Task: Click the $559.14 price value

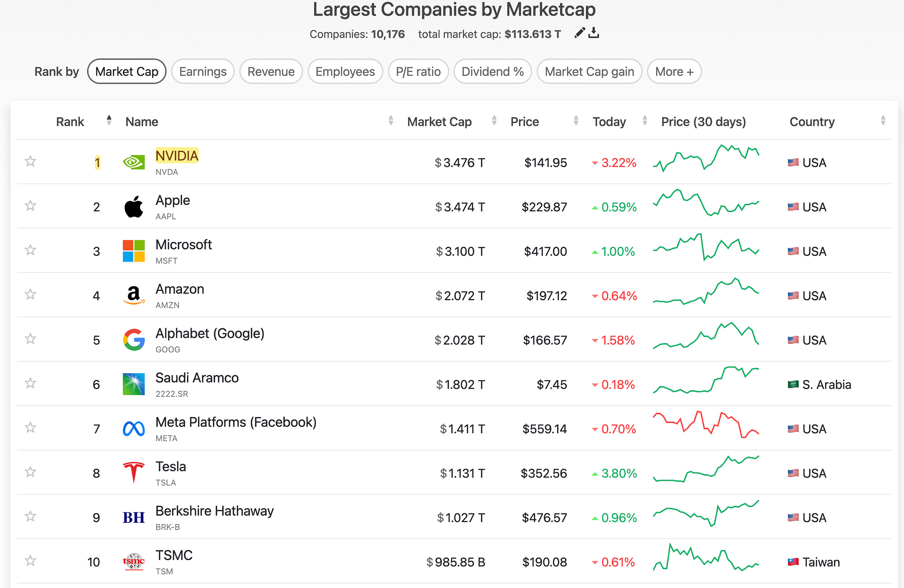Action: pos(544,429)
